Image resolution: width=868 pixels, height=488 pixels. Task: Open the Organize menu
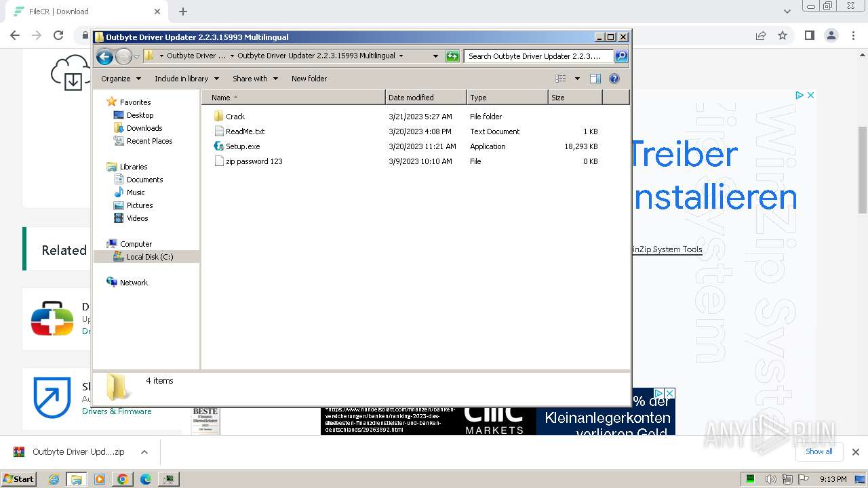tap(121, 79)
